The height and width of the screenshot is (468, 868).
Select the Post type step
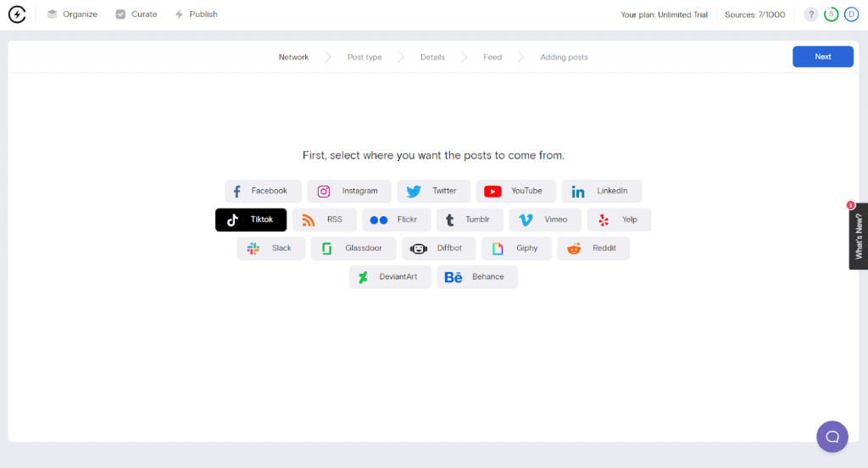click(364, 57)
